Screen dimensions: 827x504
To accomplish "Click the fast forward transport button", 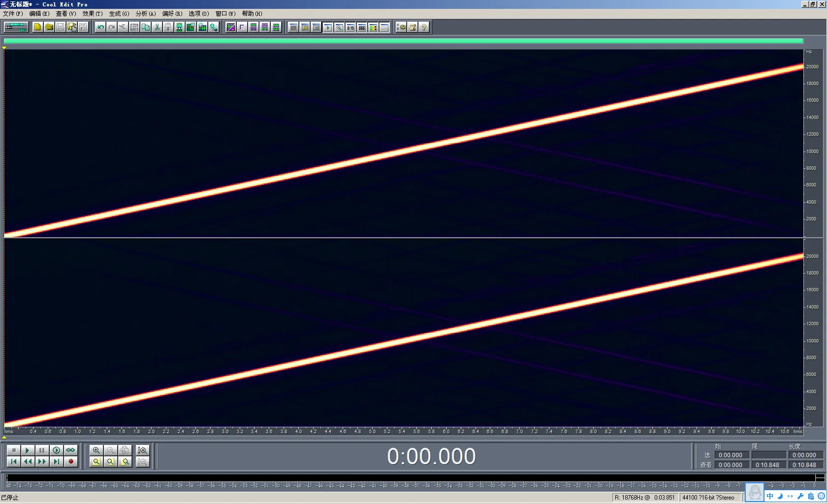I will click(42, 461).
